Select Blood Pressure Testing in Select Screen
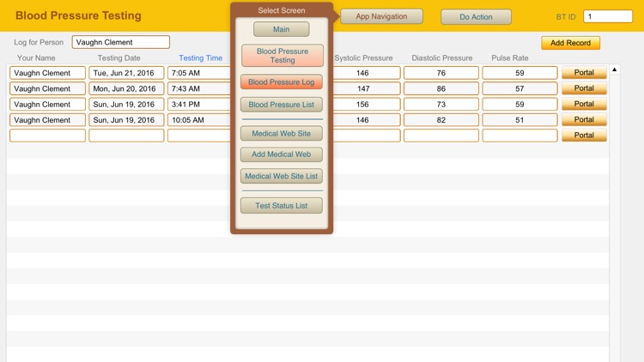This screenshot has width=644, height=362. 283,56
